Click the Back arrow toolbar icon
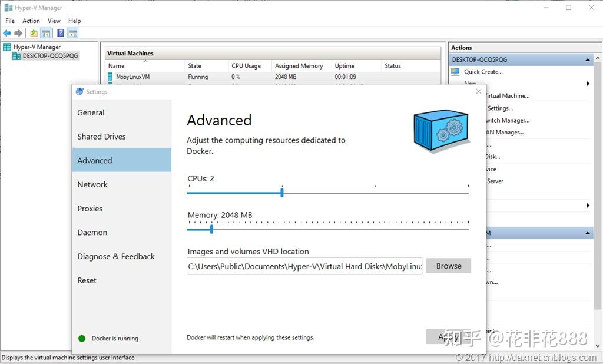603x364 pixels. [x=7, y=33]
